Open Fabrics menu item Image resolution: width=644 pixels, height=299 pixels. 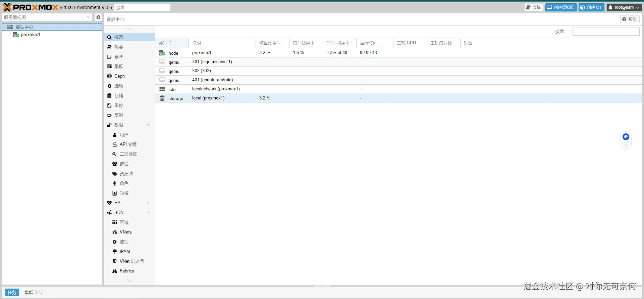(129, 271)
